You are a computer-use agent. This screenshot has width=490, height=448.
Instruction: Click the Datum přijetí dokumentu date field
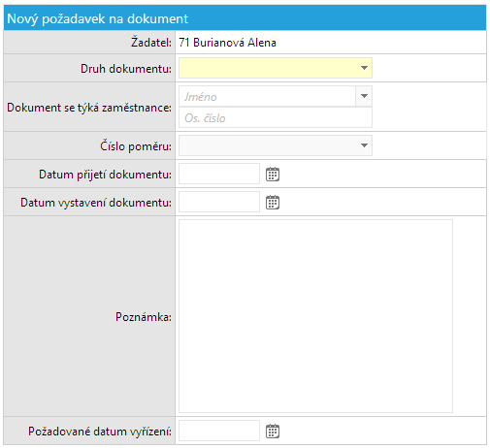pyautogui.click(x=219, y=174)
